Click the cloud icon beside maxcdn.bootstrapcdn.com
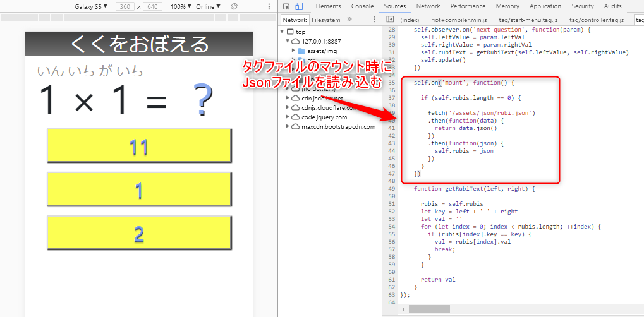The height and width of the screenshot is (317, 644). [x=295, y=126]
